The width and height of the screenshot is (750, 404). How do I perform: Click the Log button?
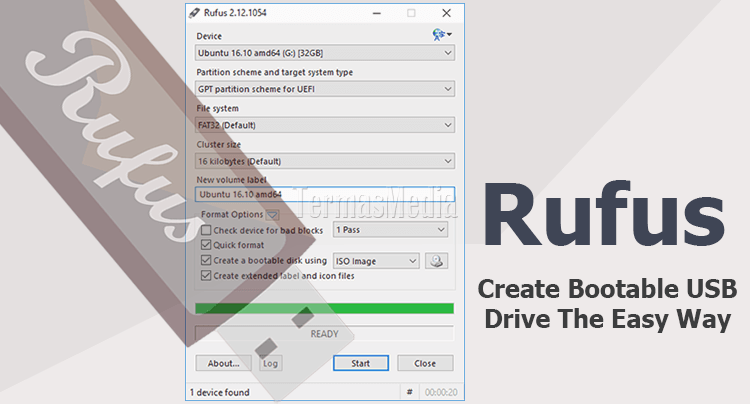(x=270, y=363)
